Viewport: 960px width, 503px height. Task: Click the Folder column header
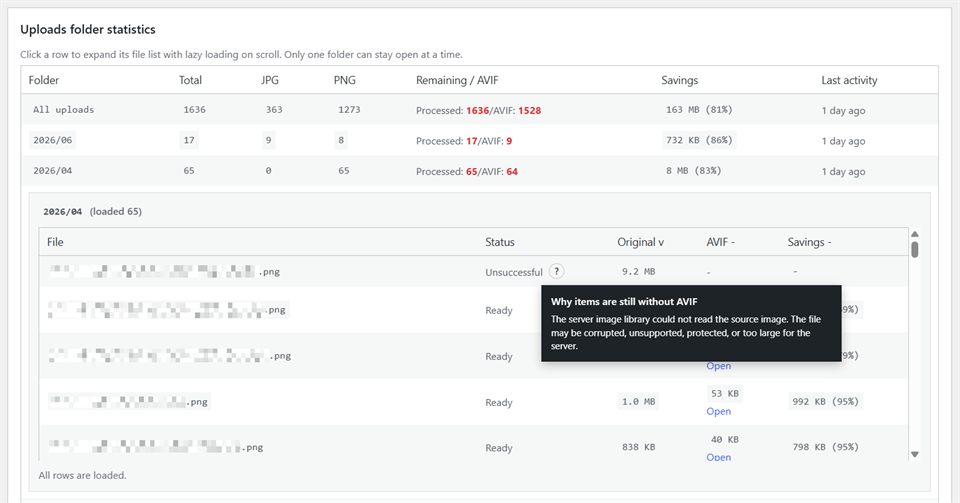(x=43, y=80)
